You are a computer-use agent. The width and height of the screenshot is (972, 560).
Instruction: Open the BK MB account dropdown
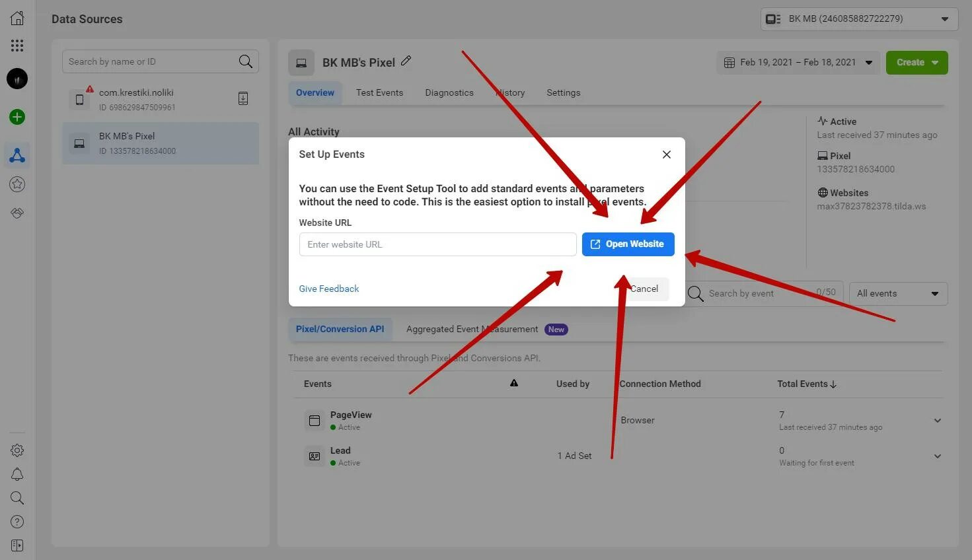(x=859, y=19)
